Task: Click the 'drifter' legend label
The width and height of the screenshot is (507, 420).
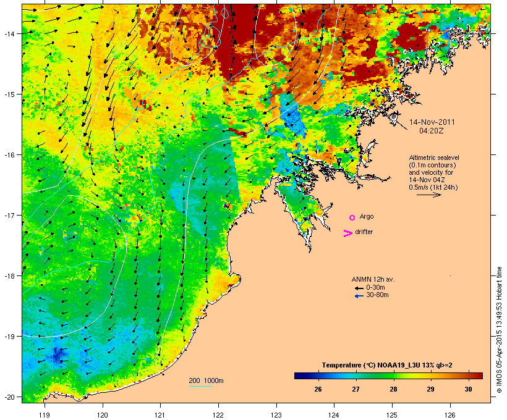Action: (364, 232)
